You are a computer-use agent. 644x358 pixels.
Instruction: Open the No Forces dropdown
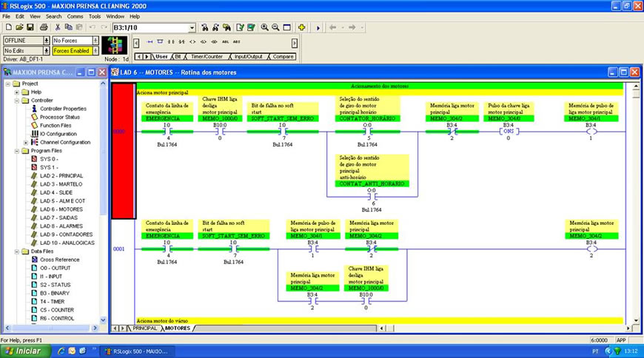(x=95, y=40)
